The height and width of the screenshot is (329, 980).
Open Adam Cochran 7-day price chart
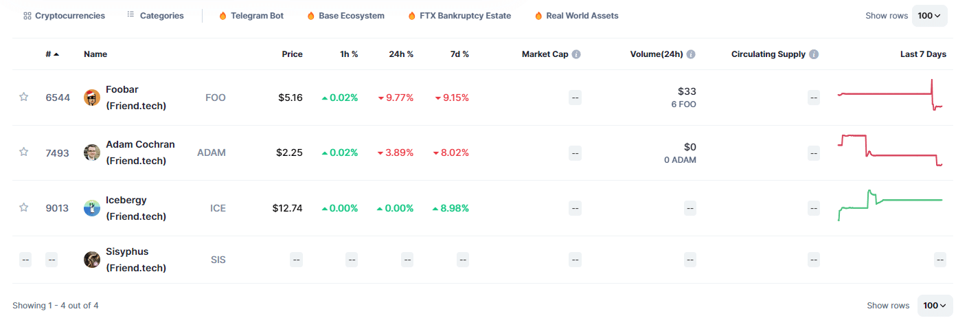click(x=891, y=150)
